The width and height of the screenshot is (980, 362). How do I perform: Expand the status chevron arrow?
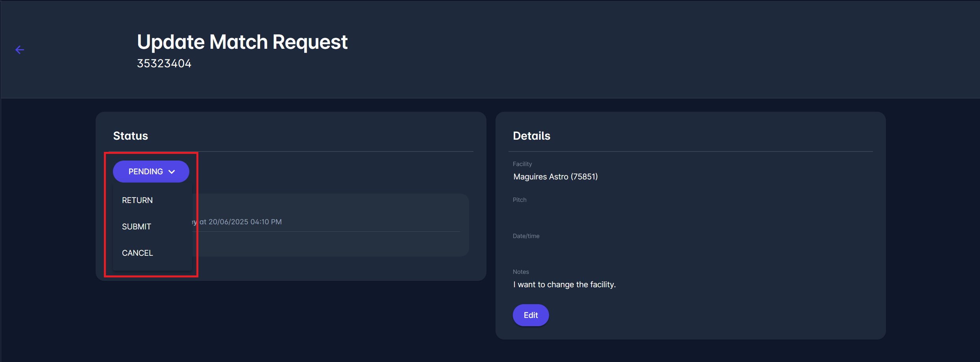pyautogui.click(x=172, y=172)
